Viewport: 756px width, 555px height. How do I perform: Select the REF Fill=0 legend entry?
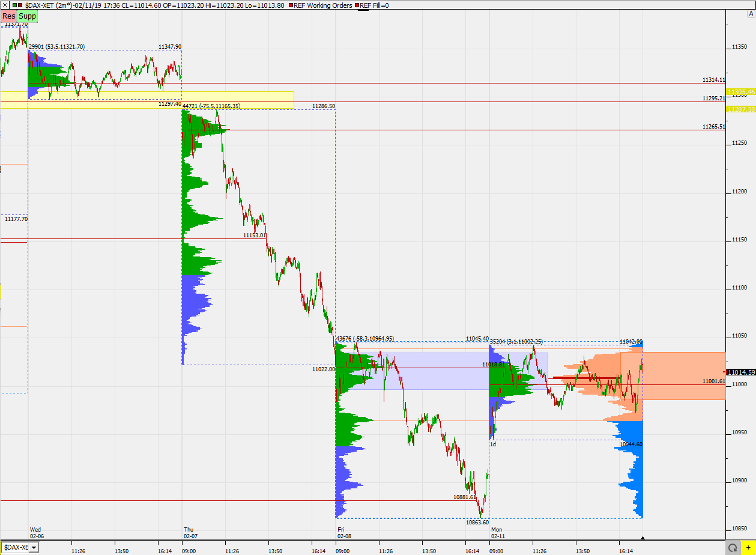(374, 5)
